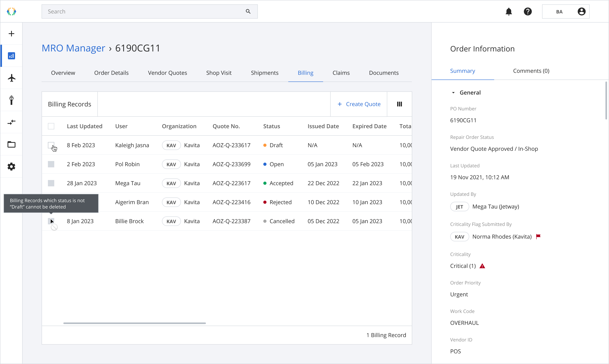The height and width of the screenshot is (364, 609).
Task: Click the Order Information panel vertical scrollbar
Action: click(606, 100)
